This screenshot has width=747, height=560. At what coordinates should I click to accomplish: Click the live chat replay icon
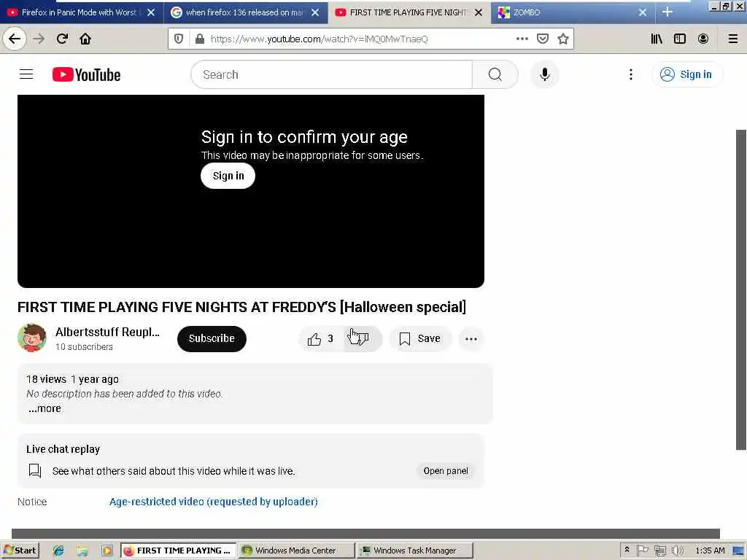tap(35, 470)
